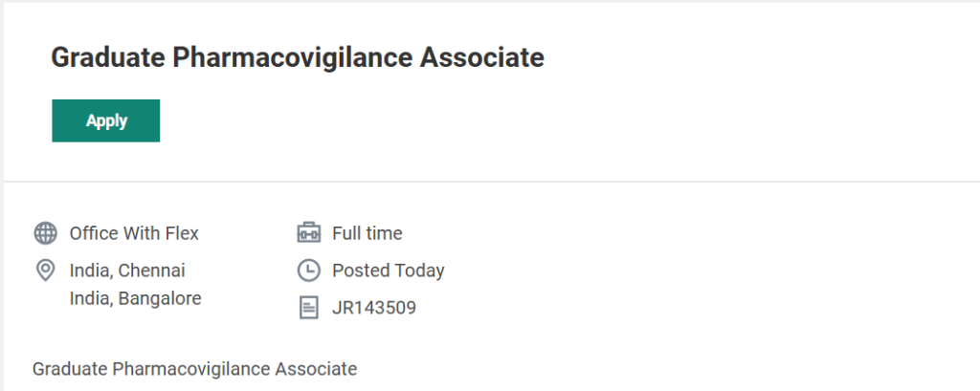Viewport: 980px width, 391px height.
Task: Click the location pin icon
Action: coord(45,271)
